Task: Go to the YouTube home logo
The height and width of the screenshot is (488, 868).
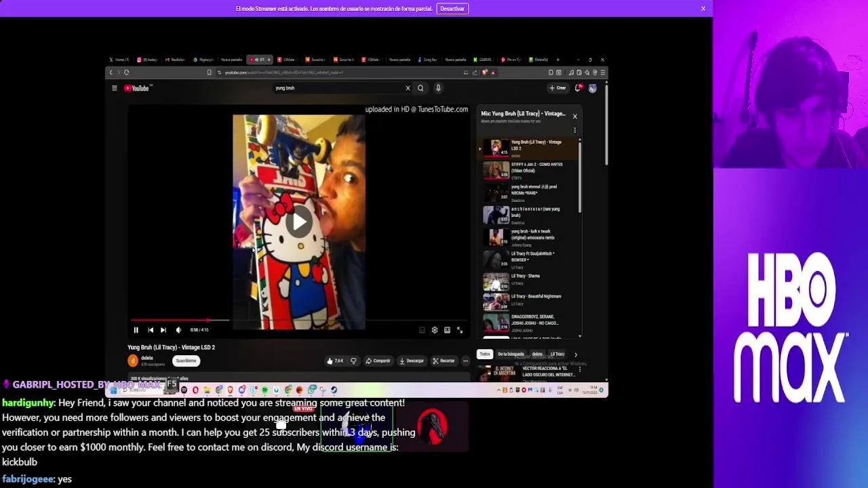Action: click(138, 88)
